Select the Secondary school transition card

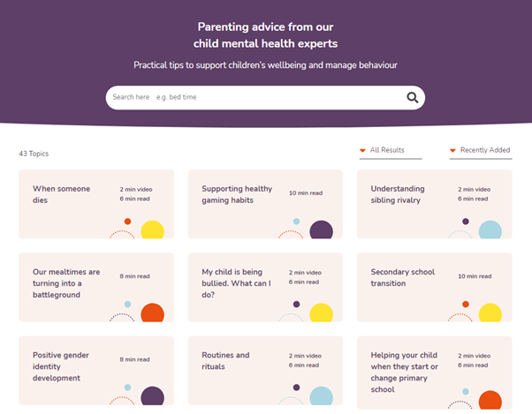(434, 287)
